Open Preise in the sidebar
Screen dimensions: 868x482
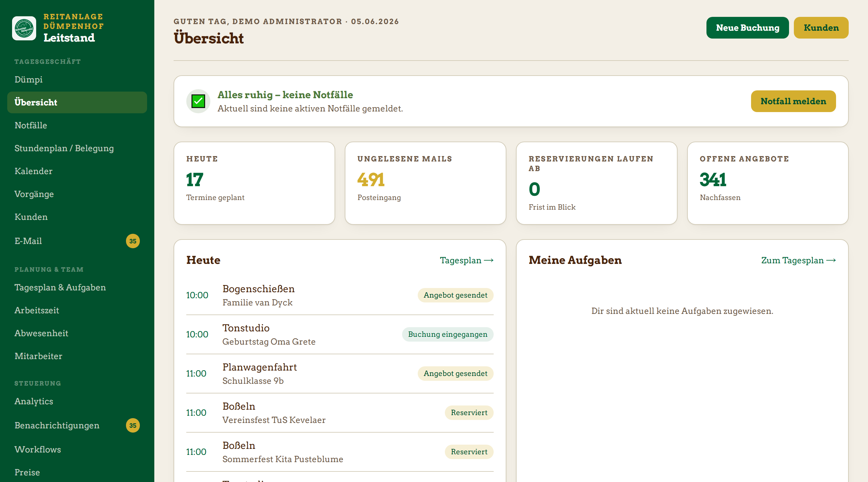click(77, 472)
